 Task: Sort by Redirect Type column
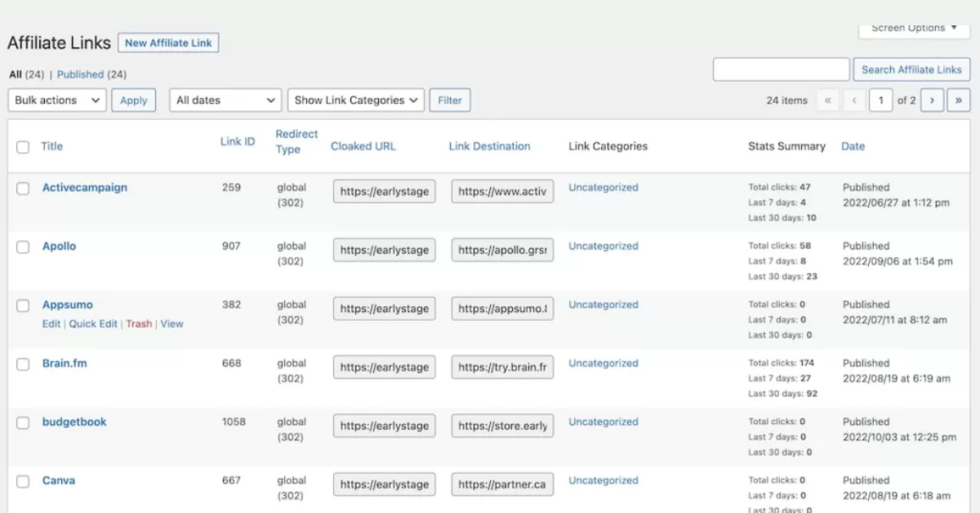coord(296,141)
